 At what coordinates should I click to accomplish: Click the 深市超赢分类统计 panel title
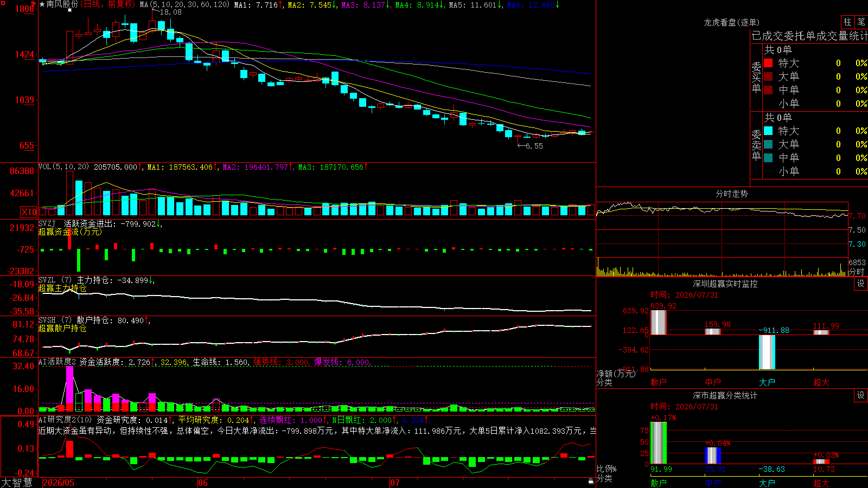(x=725, y=395)
